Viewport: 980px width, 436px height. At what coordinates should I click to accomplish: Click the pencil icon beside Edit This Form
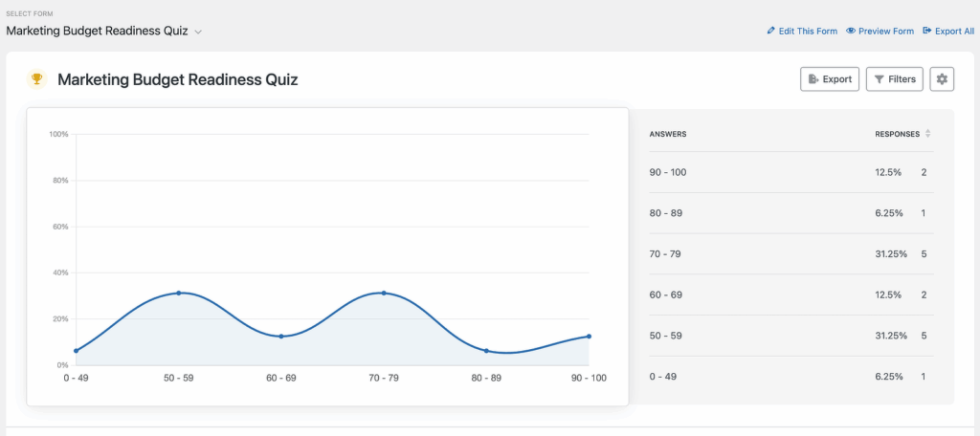(x=771, y=32)
